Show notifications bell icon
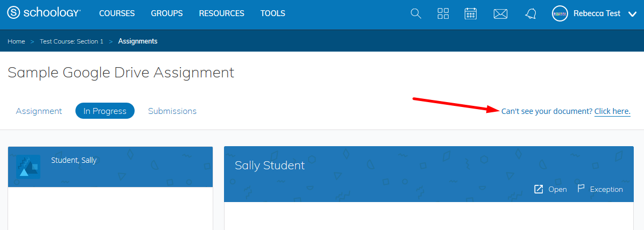 pyautogui.click(x=530, y=14)
